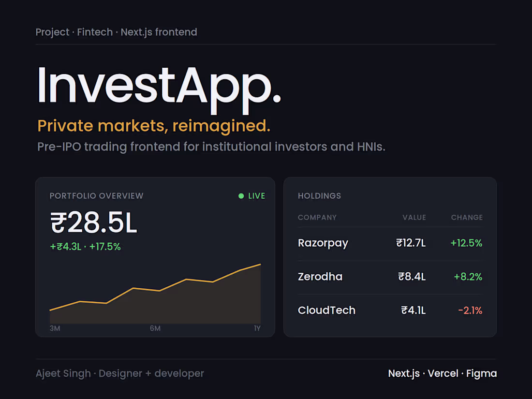This screenshot has width=532, height=399.
Task: Click Zerodha value ₹8.4L
Action: point(412,277)
